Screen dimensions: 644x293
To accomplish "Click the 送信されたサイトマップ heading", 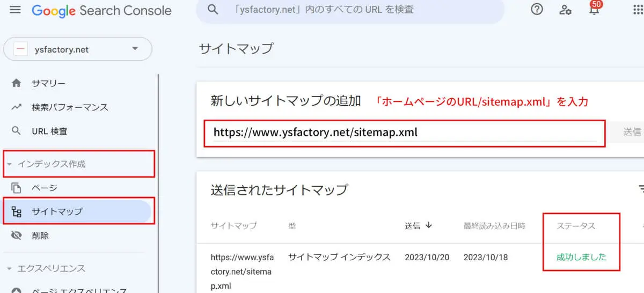I will [279, 189].
